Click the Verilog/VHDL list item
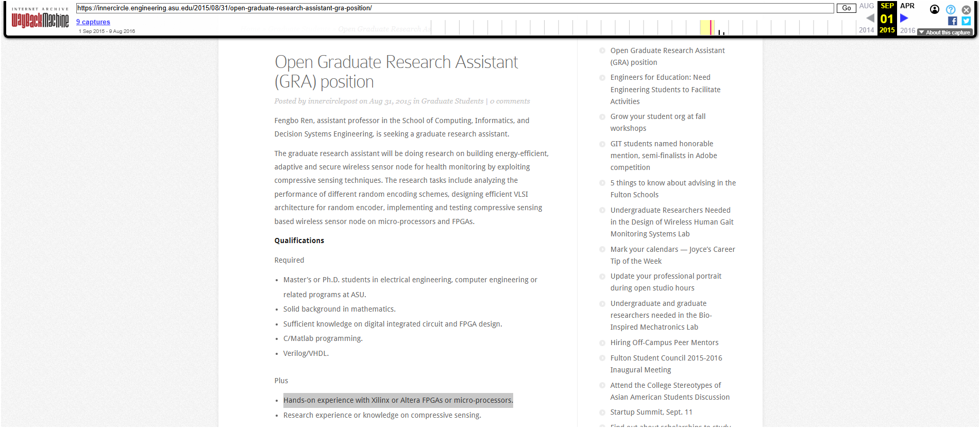 point(306,353)
